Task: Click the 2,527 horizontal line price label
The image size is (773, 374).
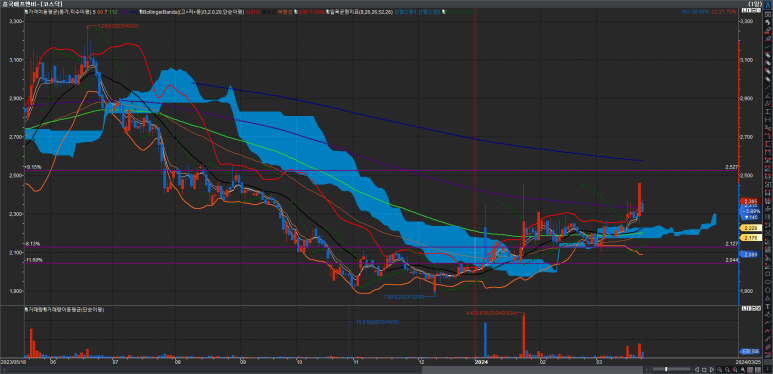Action: [731, 168]
